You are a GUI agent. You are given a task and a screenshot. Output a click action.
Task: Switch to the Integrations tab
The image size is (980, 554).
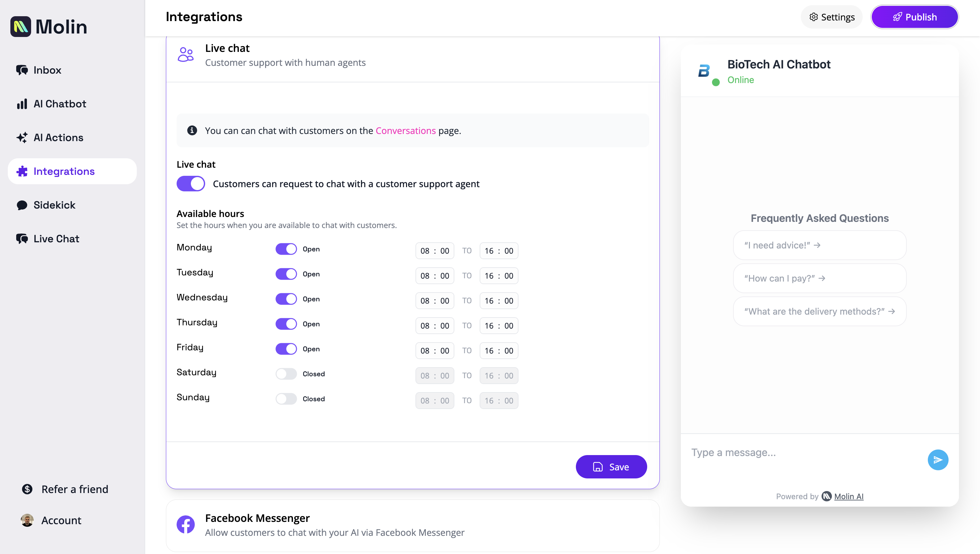(x=64, y=171)
